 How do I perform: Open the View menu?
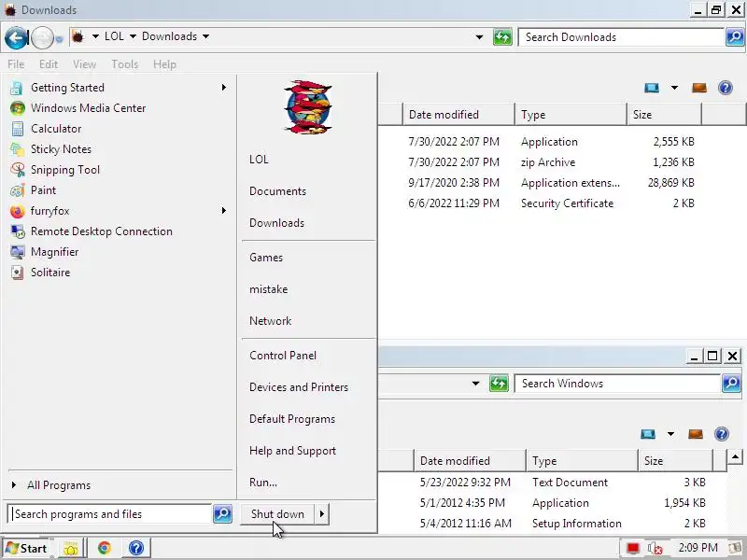(84, 64)
